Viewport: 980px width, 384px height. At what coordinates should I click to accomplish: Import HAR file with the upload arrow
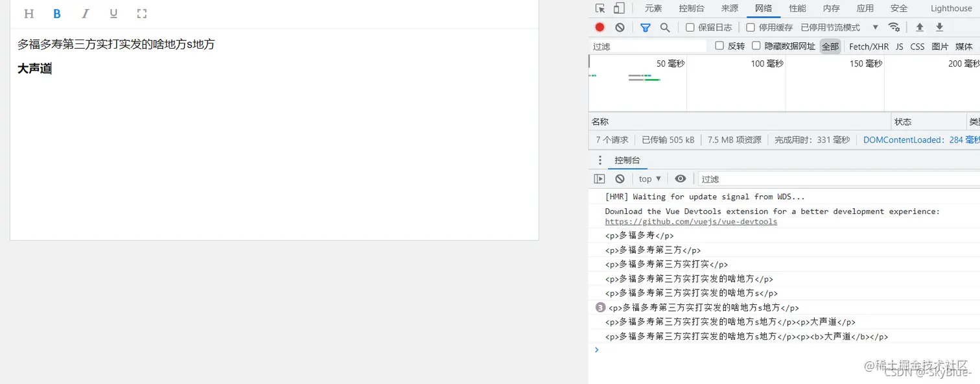pos(919,27)
